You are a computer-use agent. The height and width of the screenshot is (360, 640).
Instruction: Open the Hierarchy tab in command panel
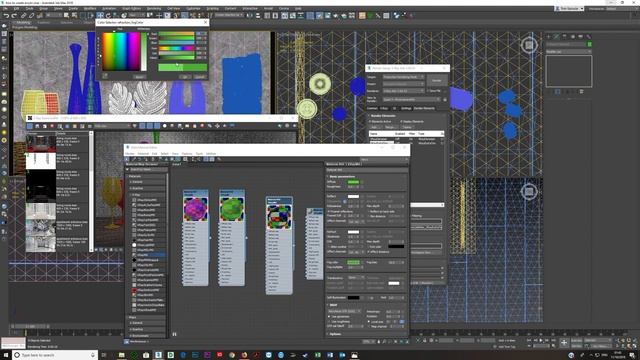coord(564,36)
